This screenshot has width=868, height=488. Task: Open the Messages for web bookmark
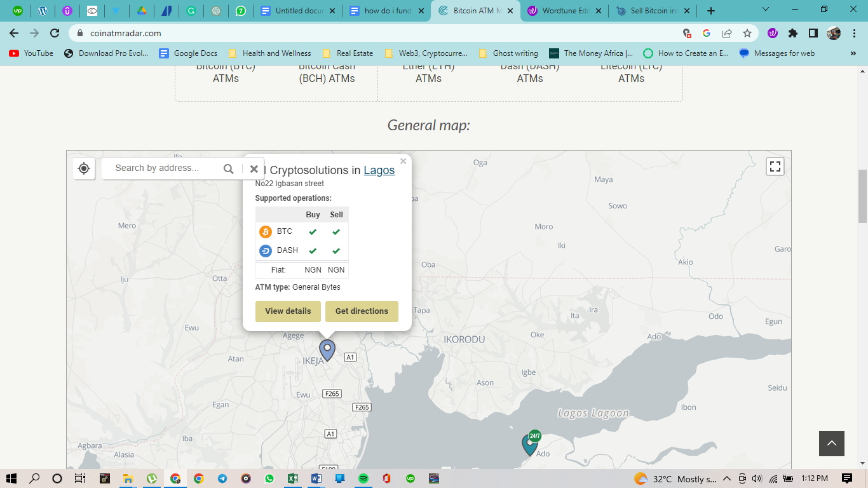[x=777, y=53]
